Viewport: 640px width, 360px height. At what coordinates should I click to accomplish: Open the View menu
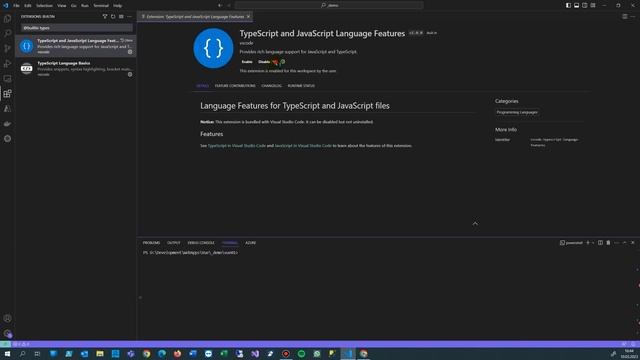[x=62, y=6]
